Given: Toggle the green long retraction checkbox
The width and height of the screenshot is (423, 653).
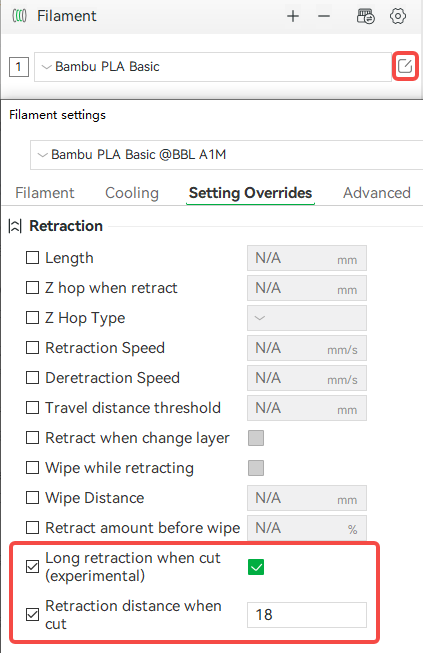Looking at the screenshot, I should point(256,567).
